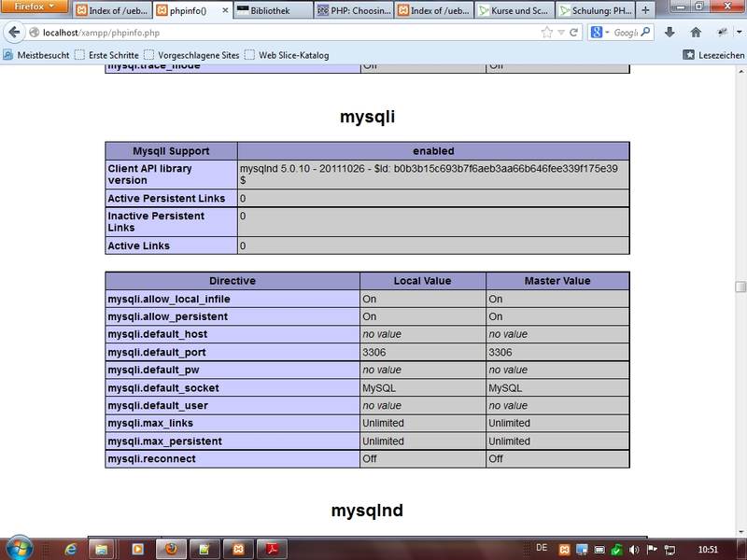Image resolution: width=747 pixels, height=560 pixels.
Task: Reload the page using the refresh icon
Action: (574, 33)
